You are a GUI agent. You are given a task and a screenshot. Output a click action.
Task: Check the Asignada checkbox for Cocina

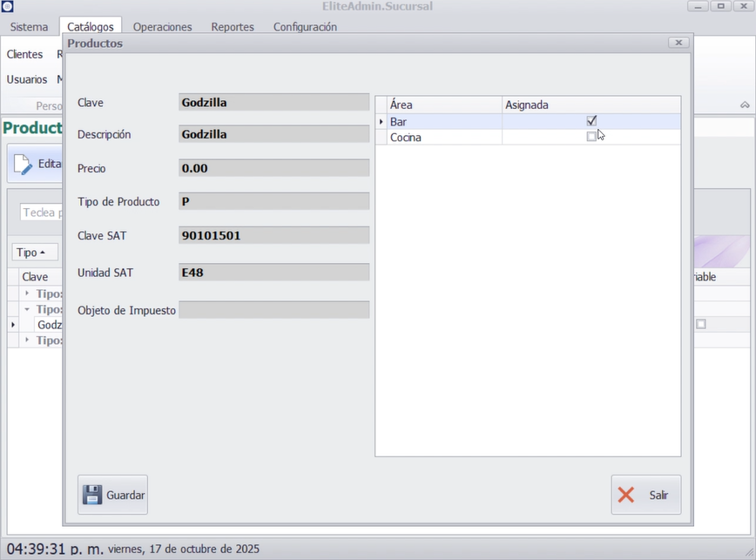point(591,137)
